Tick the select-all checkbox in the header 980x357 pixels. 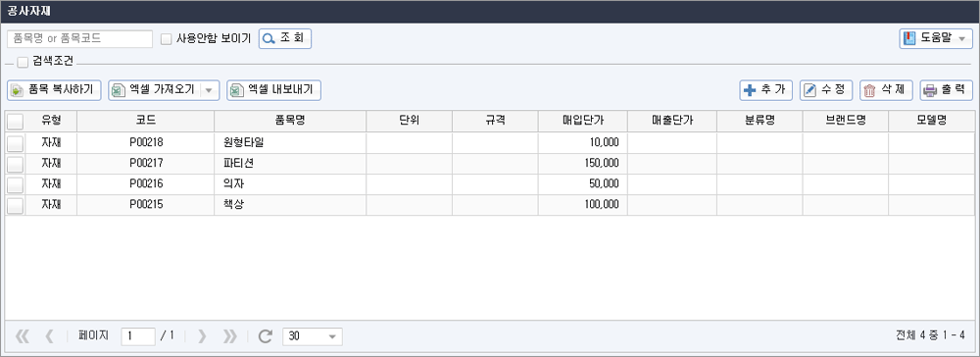15,122
